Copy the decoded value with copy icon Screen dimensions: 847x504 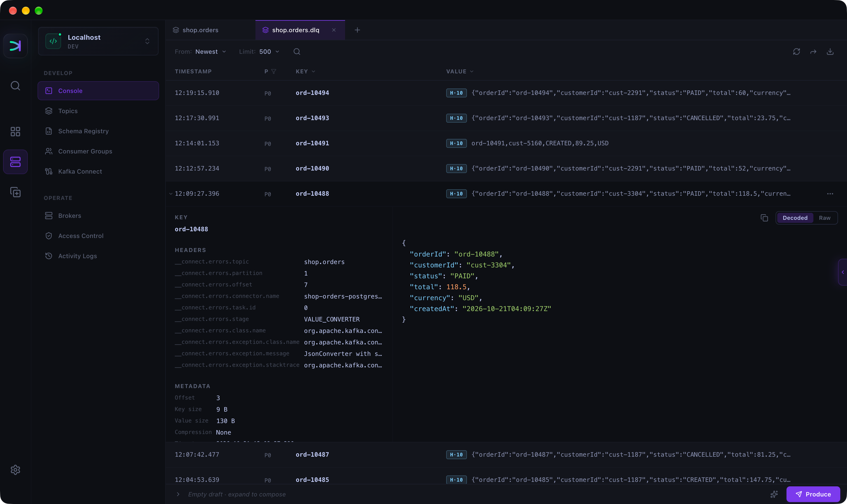[764, 218]
